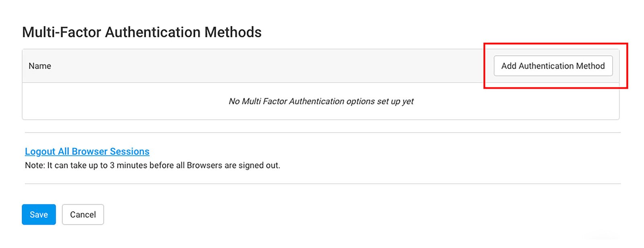Click the word 'Multi-Factor' in the page heading
The height and width of the screenshot is (248, 644).
[62, 32]
